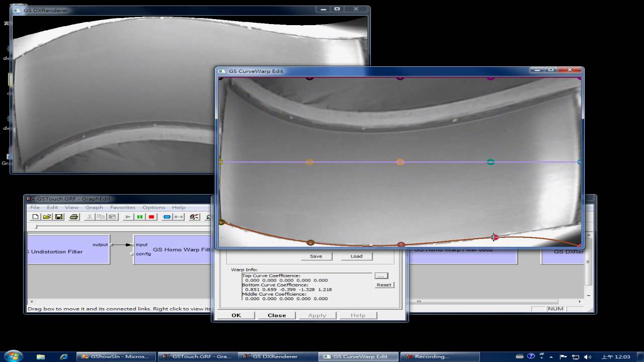644x362 pixels.
Task: Click the Load button in warp dialog
Action: point(356,256)
